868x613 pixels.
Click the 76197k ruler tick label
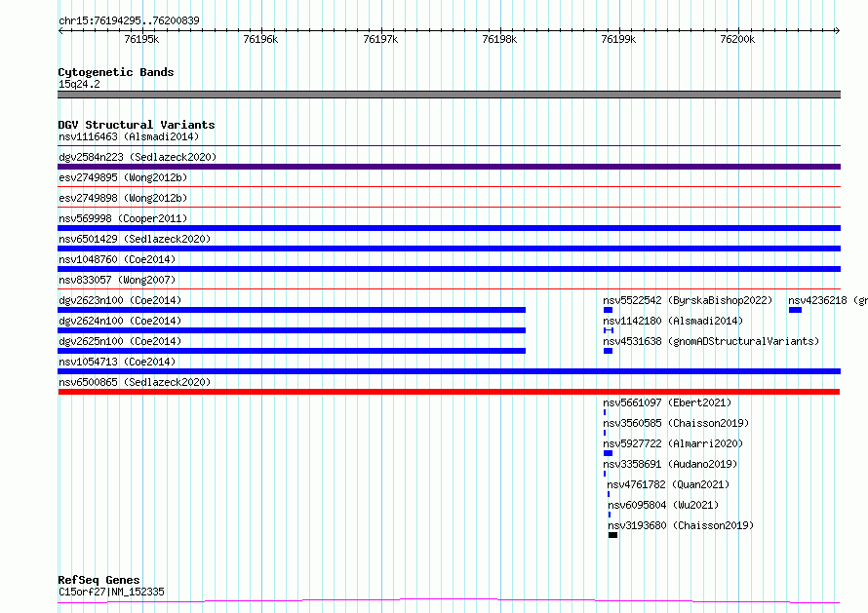point(380,39)
